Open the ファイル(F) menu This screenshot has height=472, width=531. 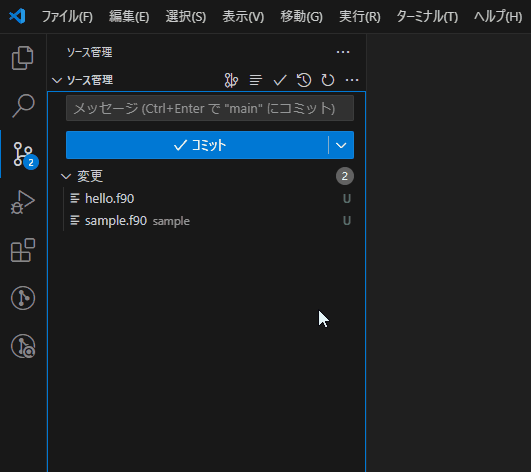pos(67,16)
